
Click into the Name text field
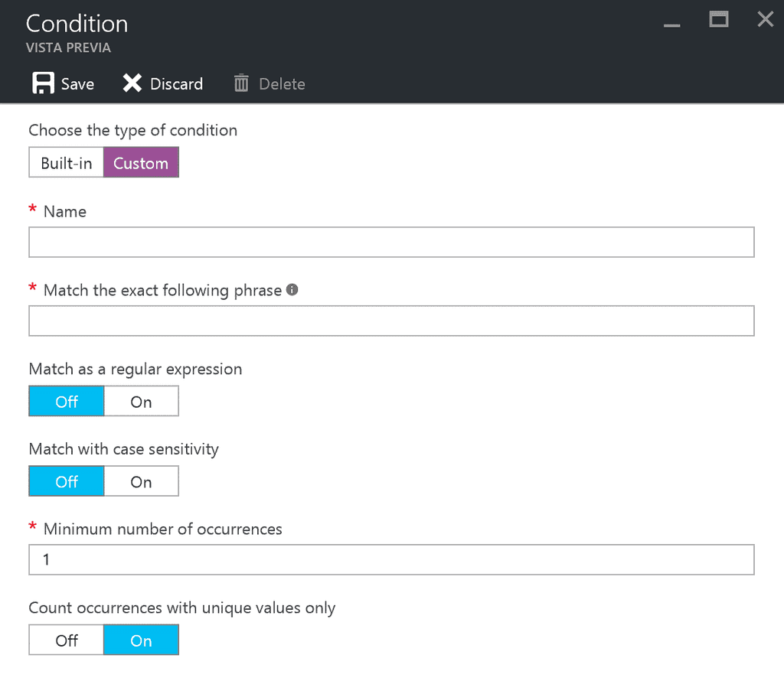391,242
